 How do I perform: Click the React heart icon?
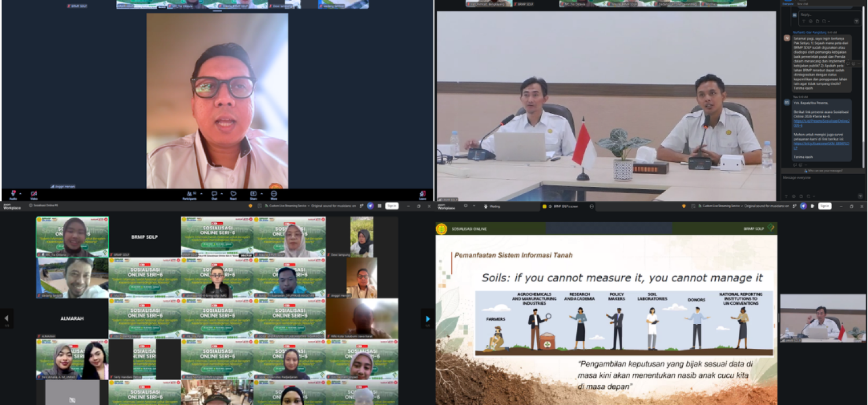click(233, 194)
